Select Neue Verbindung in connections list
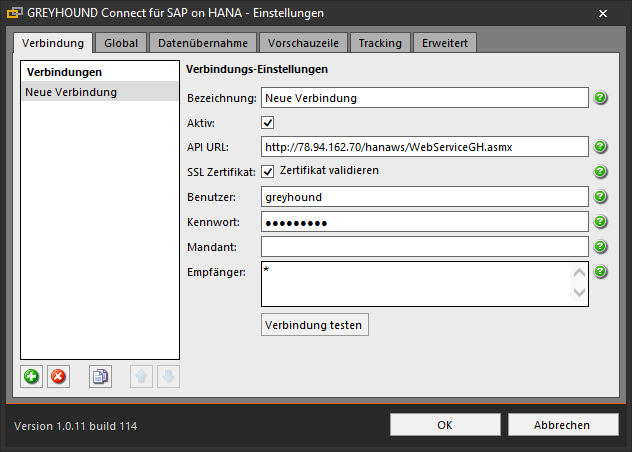Image resolution: width=632 pixels, height=452 pixels. 100,92
